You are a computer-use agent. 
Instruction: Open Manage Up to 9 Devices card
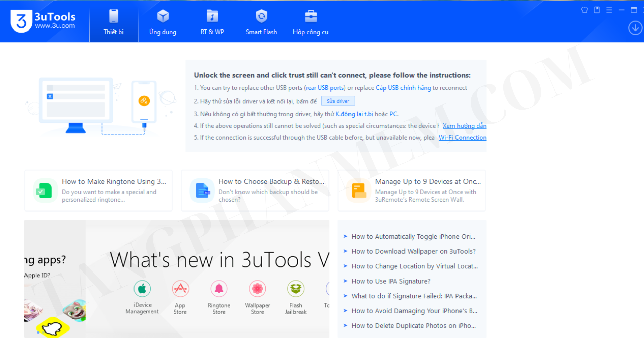(412, 190)
